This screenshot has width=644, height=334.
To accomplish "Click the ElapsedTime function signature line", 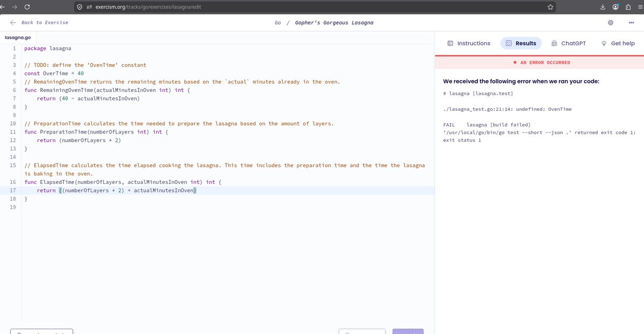I will [x=122, y=182].
